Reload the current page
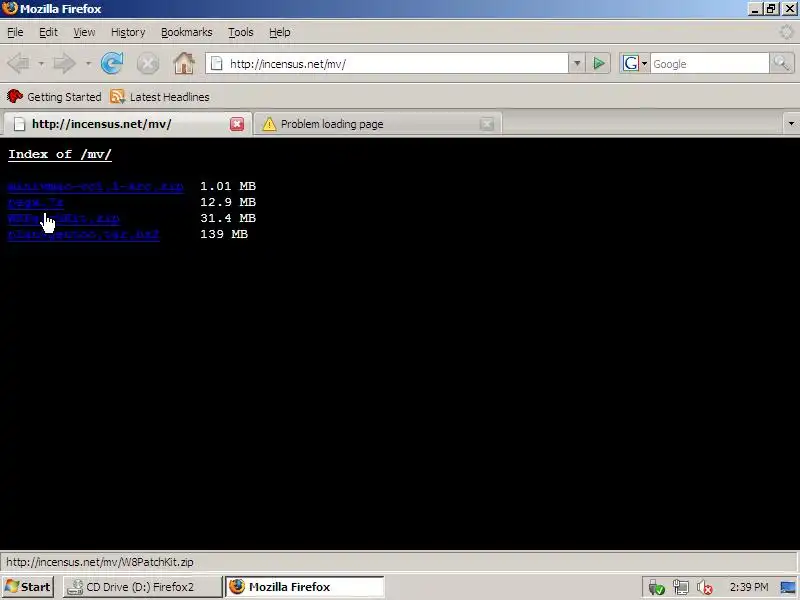800x600 pixels. [112, 64]
